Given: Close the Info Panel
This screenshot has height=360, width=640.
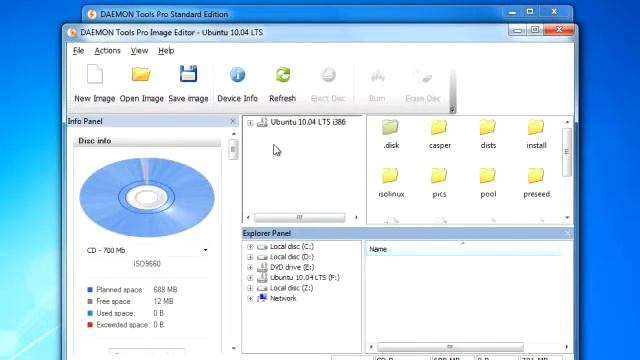Looking at the screenshot, I should [x=233, y=121].
